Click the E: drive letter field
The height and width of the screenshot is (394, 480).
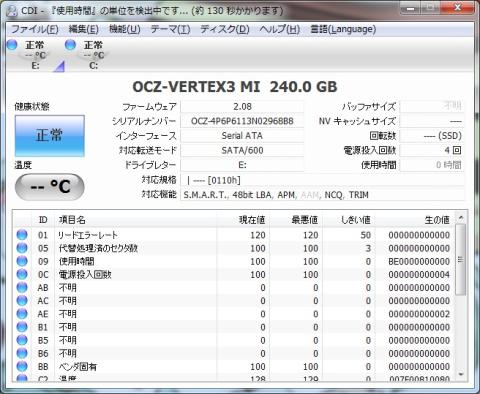click(242, 165)
